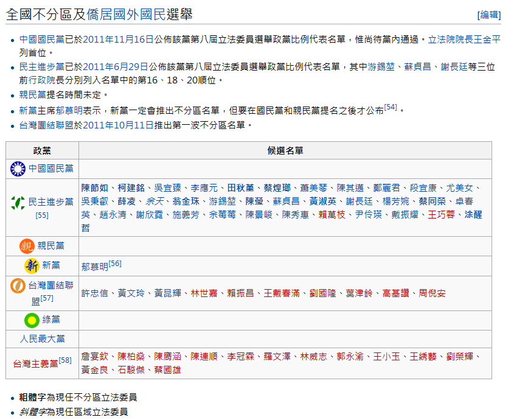
Task: Open candidate 田秋堇 link
Action: point(241,188)
